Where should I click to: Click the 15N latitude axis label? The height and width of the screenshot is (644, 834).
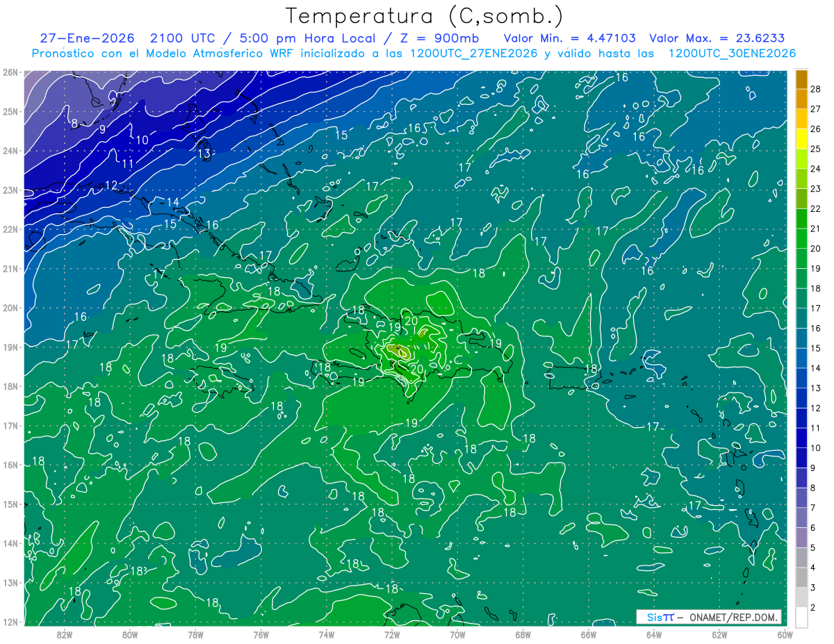click(10, 504)
